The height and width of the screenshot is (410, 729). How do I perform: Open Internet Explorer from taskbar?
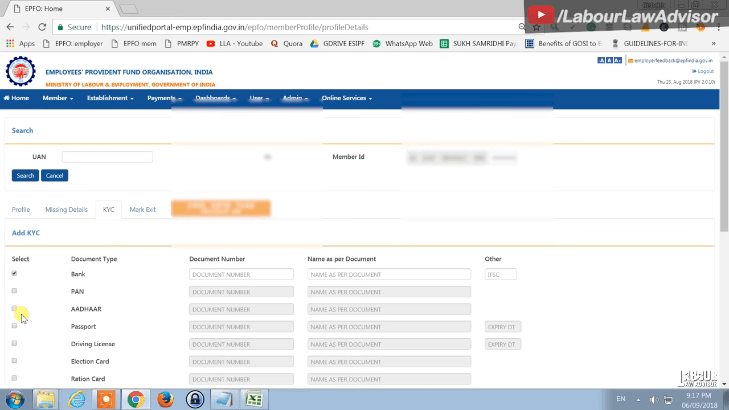pyautogui.click(x=76, y=399)
